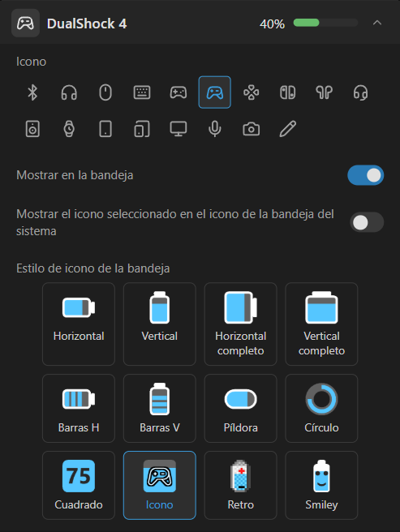Select the Barras V style

pos(160,408)
